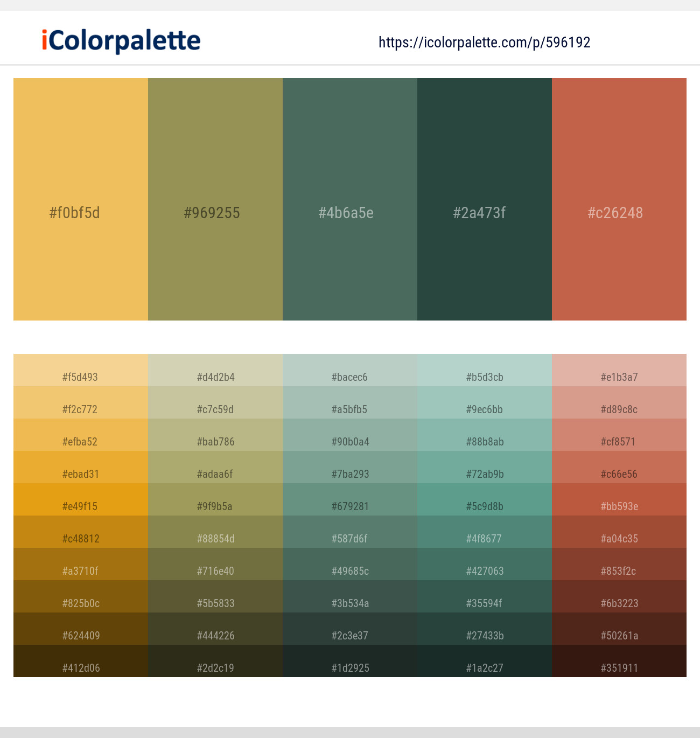Click the #1a2c27 darkest teal shade
Viewport: 700px width, 738px height.
tap(485, 661)
